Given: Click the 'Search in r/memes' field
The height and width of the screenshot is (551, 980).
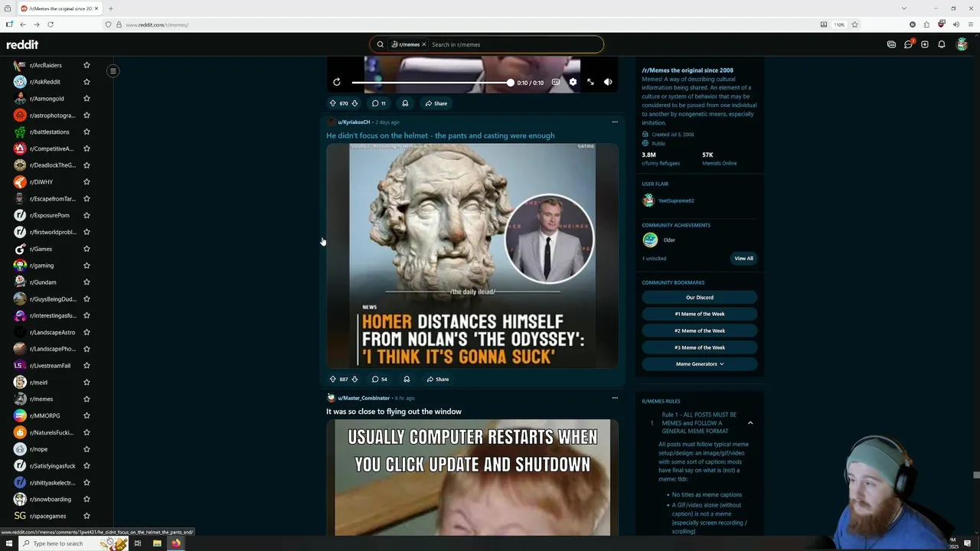Looking at the screenshot, I should pos(513,44).
